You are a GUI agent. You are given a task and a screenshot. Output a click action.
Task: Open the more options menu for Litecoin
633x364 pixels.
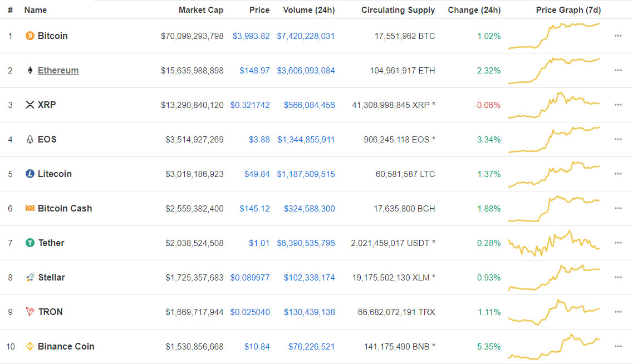(618, 174)
